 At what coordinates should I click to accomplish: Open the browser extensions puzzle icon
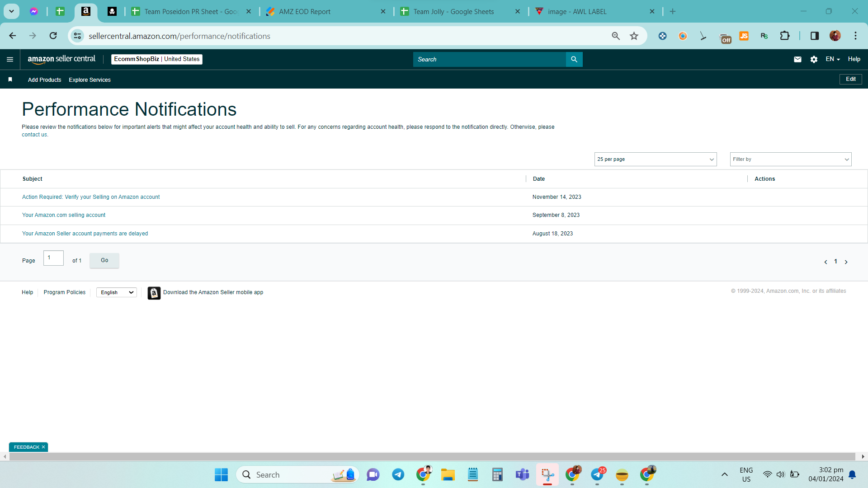click(785, 36)
